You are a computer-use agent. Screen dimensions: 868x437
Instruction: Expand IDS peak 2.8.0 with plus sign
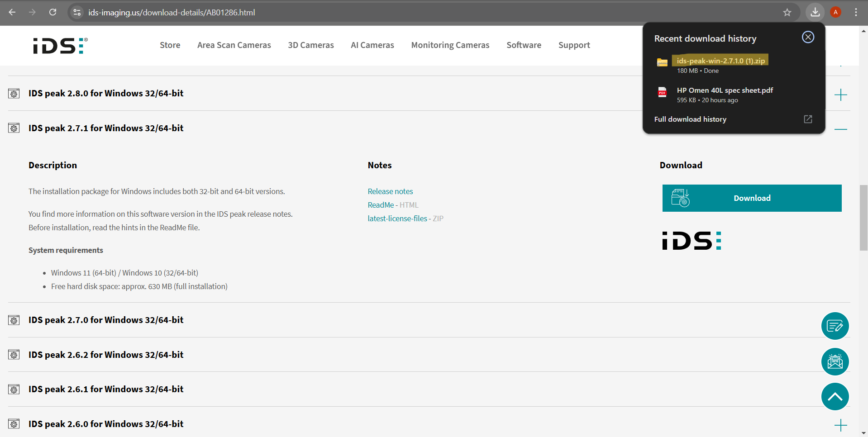[x=840, y=95]
